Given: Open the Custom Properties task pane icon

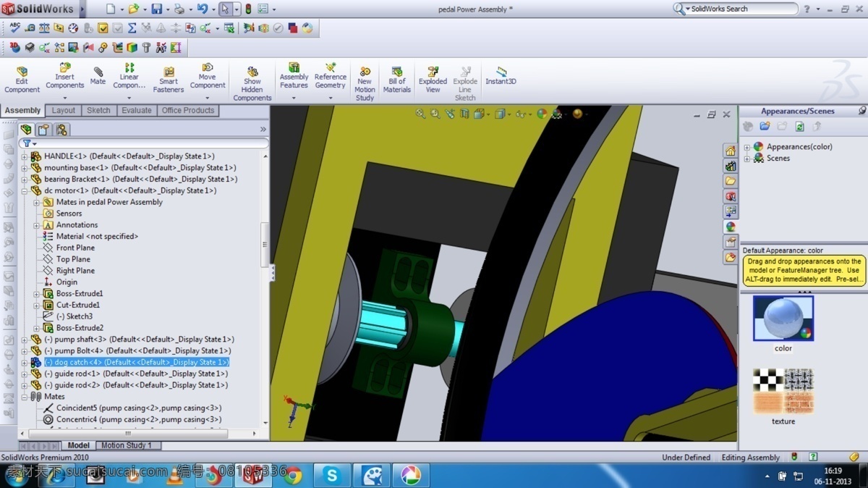Looking at the screenshot, I should 731,242.
